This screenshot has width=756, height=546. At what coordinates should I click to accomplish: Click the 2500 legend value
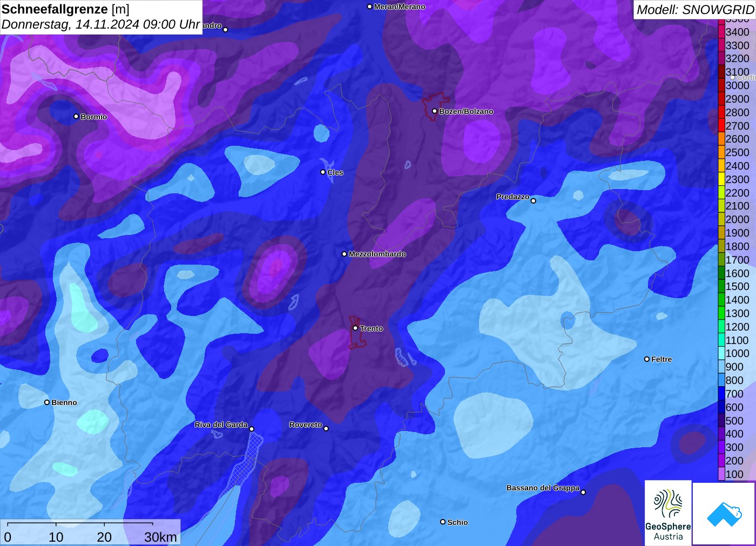point(737,152)
